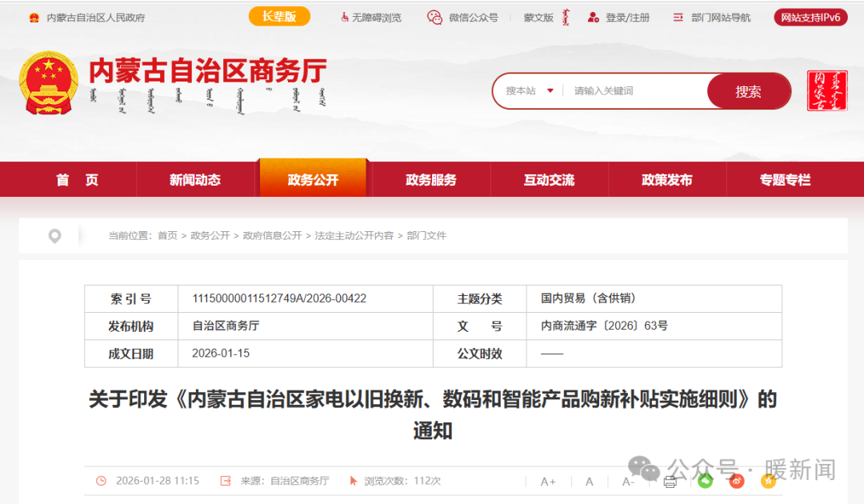Increase font size with A+
This screenshot has height=504, width=864.
[x=548, y=481]
